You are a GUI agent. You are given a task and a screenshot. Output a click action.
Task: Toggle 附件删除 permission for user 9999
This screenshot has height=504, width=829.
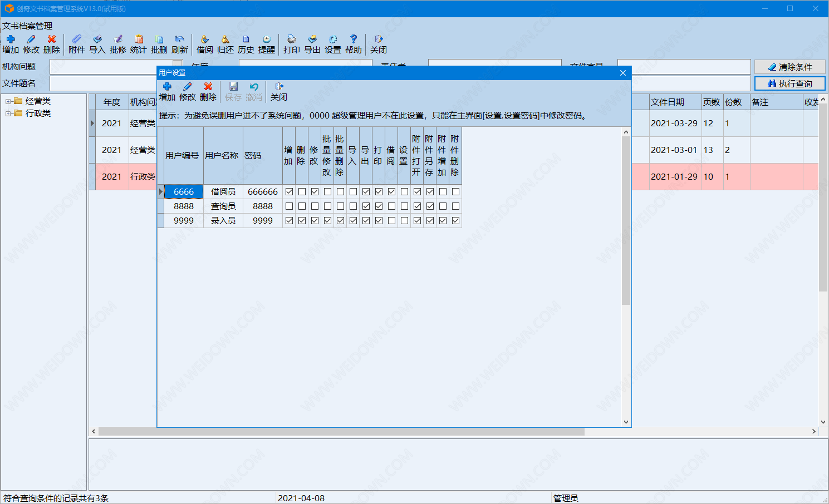(x=455, y=220)
